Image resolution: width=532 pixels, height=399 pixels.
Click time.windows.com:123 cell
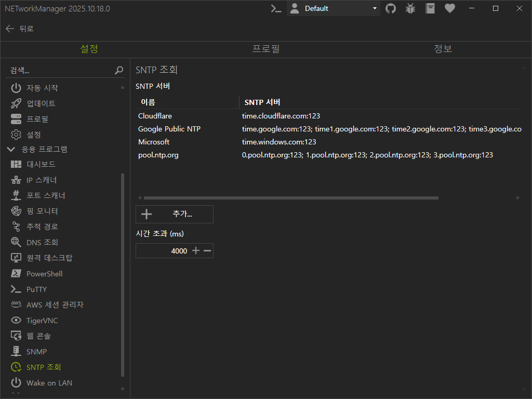(279, 142)
